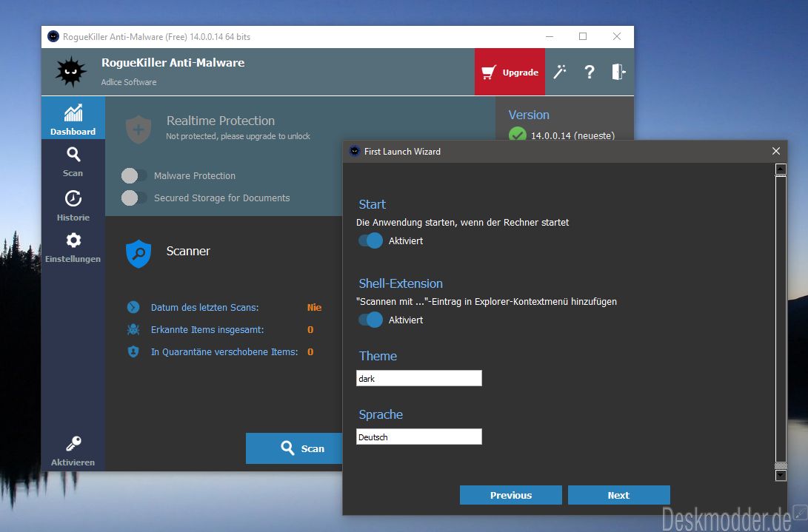Open the Theme dropdown showing dark
Image resolution: width=808 pixels, height=532 pixels.
tap(419, 379)
